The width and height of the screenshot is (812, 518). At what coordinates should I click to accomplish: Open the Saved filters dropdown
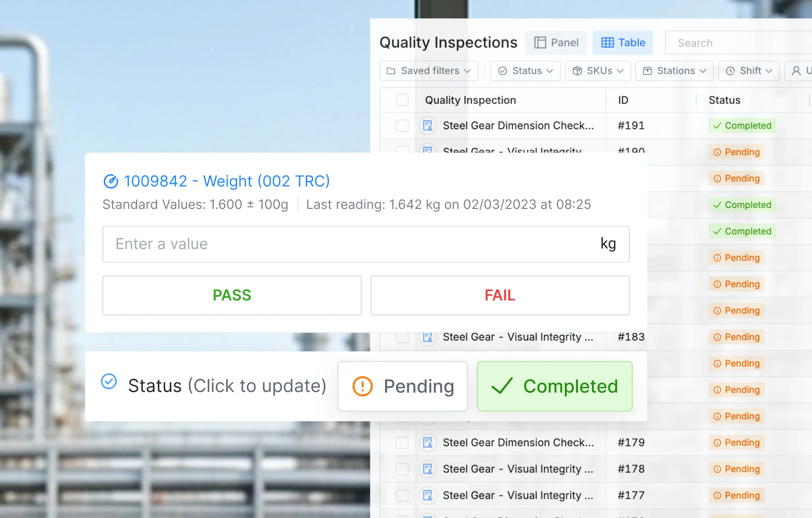(x=429, y=71)
